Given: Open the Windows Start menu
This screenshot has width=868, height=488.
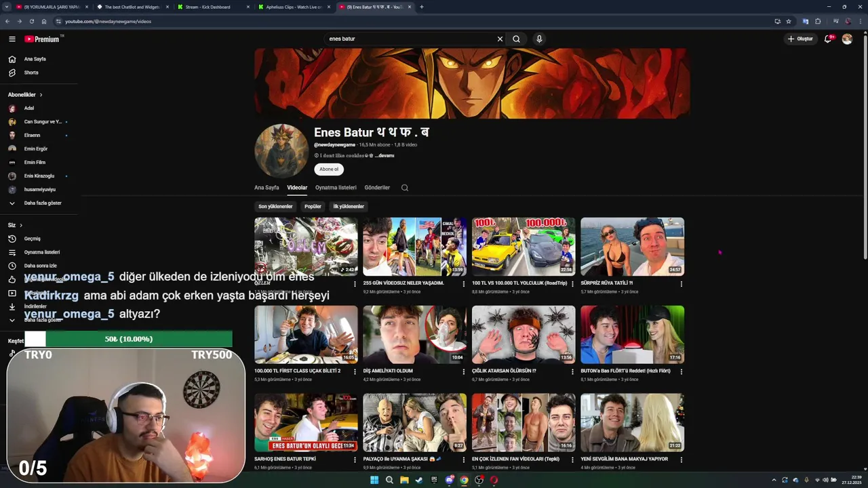Looking at the screenshot, I should click(374, 480).
